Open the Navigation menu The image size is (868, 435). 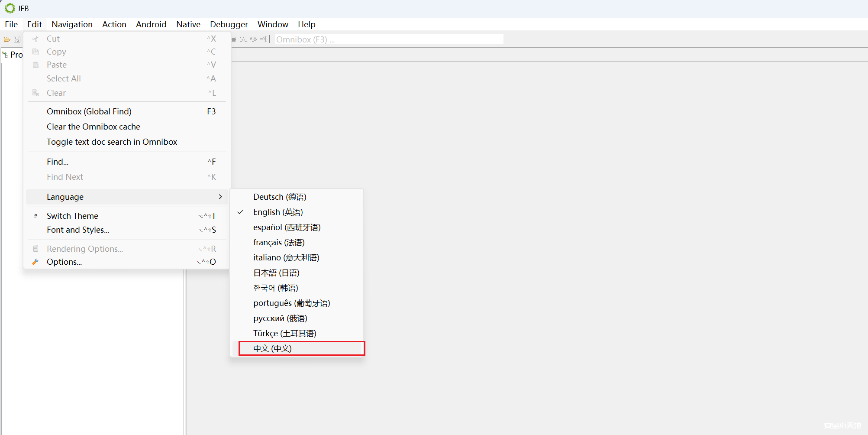pyautogui.click(x=72, y=24)
